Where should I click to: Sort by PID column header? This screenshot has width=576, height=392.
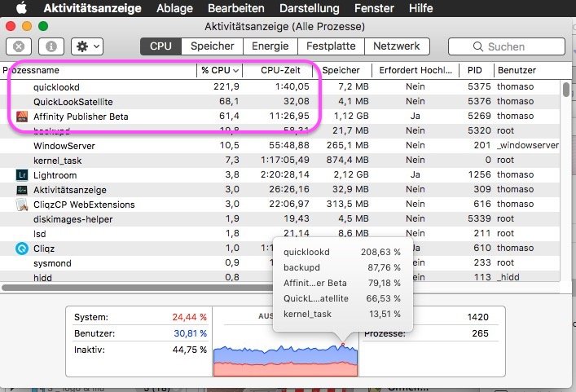coord(475,70)
